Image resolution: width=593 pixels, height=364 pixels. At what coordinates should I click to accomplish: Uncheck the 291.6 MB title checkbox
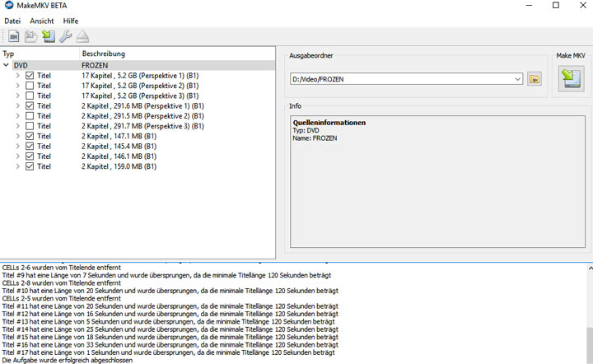click(x=30, y=106)
